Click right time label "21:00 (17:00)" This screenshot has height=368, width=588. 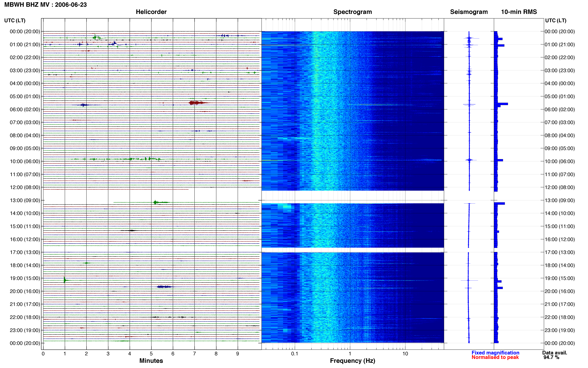(x=560, y=304)
